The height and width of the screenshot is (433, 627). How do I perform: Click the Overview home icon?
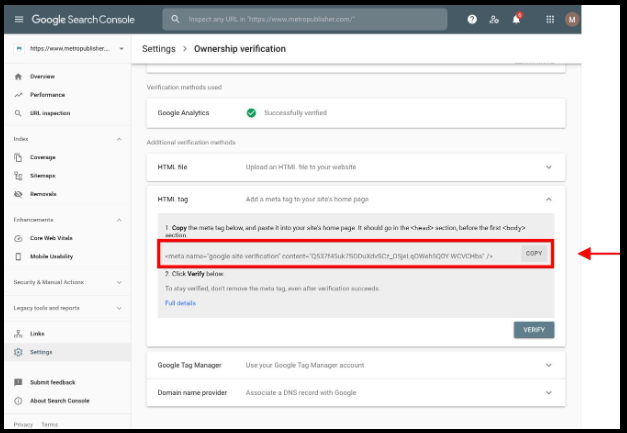coord(18,76)
